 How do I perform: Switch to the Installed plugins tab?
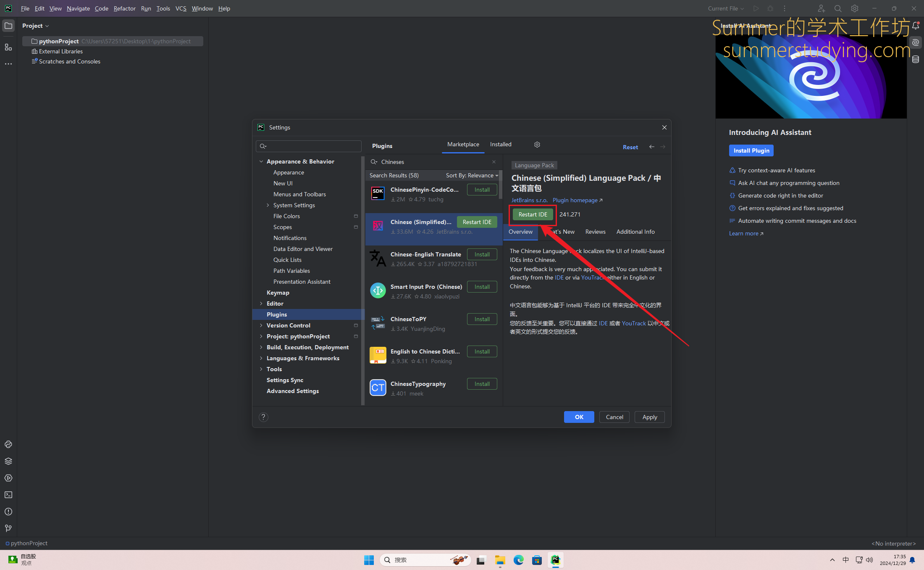501,144
